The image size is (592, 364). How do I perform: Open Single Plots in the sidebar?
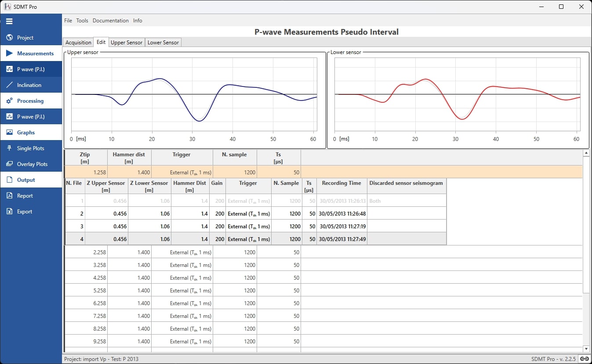(x=31, y=148)
